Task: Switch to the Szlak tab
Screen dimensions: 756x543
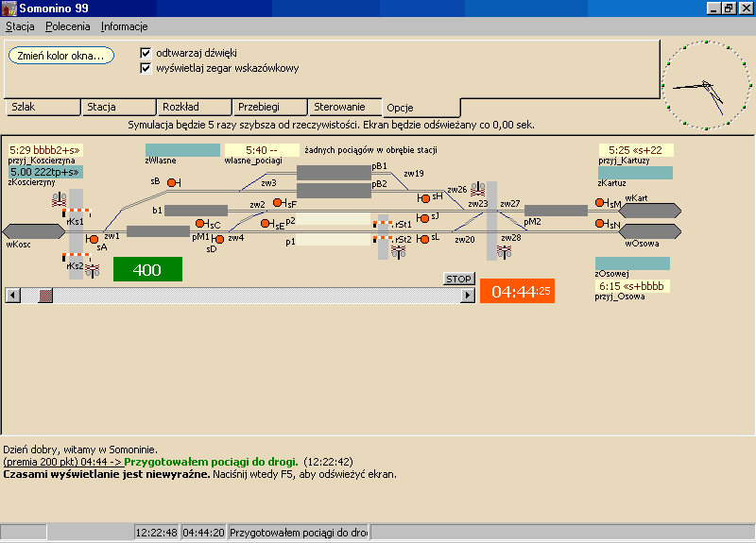Action: 43,107
